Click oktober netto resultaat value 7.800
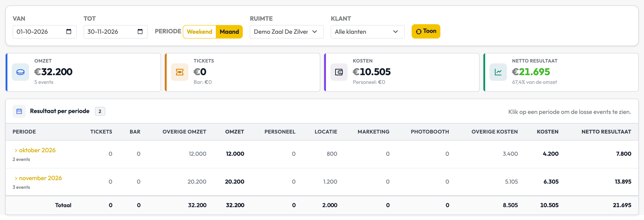This screenshot has width=644, height=220. (x=624, y=154)
